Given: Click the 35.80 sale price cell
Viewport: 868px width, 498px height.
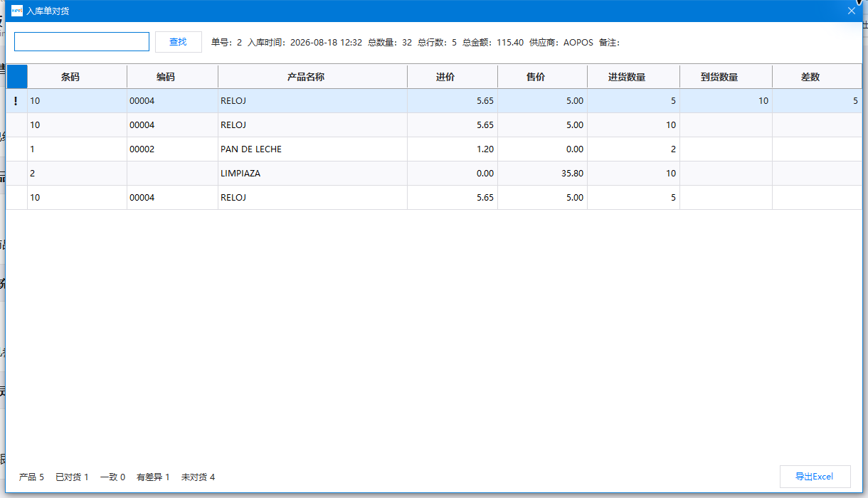Looking at the screenshot, I should (543, 174).
